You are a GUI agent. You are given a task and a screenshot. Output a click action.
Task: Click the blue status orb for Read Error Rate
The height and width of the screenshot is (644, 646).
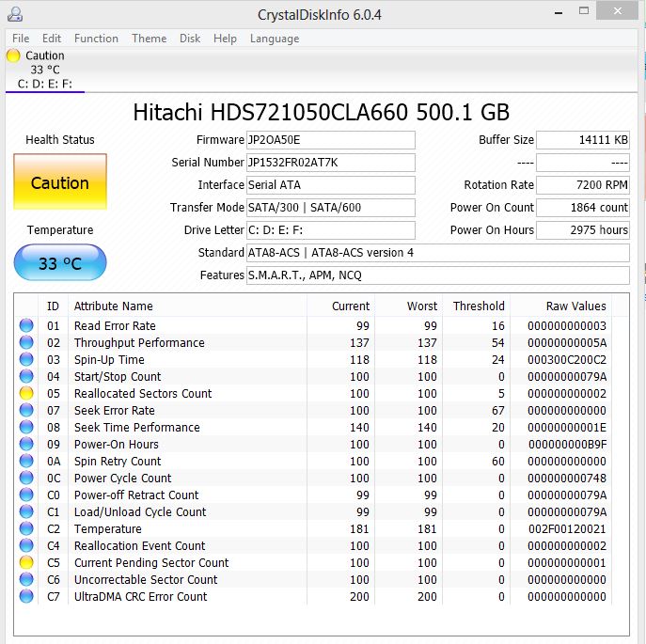pos(25,326)
